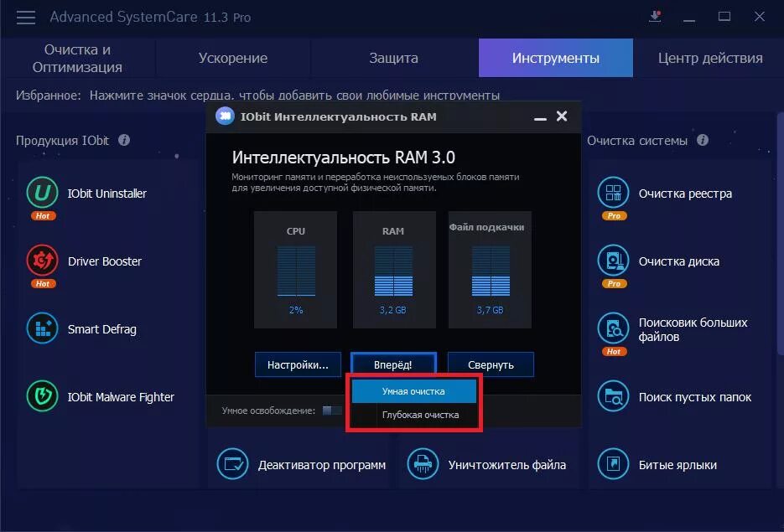
Task: Click the Битые ярлыки label
Action: (678, 465)
